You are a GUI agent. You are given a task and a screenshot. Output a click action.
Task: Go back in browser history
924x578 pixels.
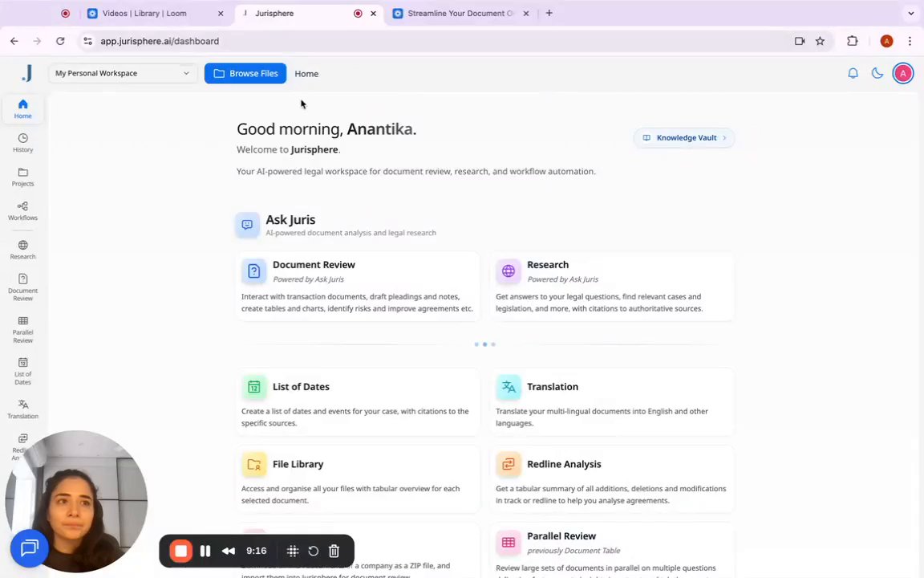click(14, 41)
